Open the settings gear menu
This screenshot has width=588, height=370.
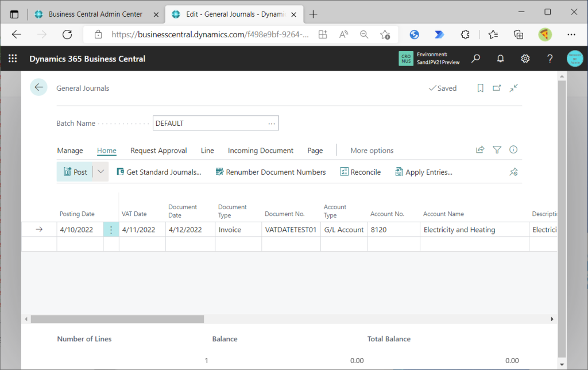pyautogui.click(x=525, y=59)
